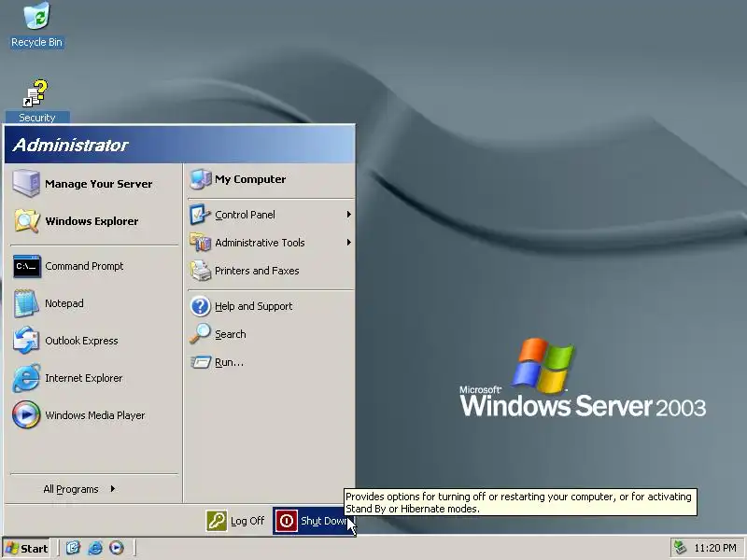Expand the Control Panel submenu arrow
This screenshot has width=747, height=560.
click(348, 215)
